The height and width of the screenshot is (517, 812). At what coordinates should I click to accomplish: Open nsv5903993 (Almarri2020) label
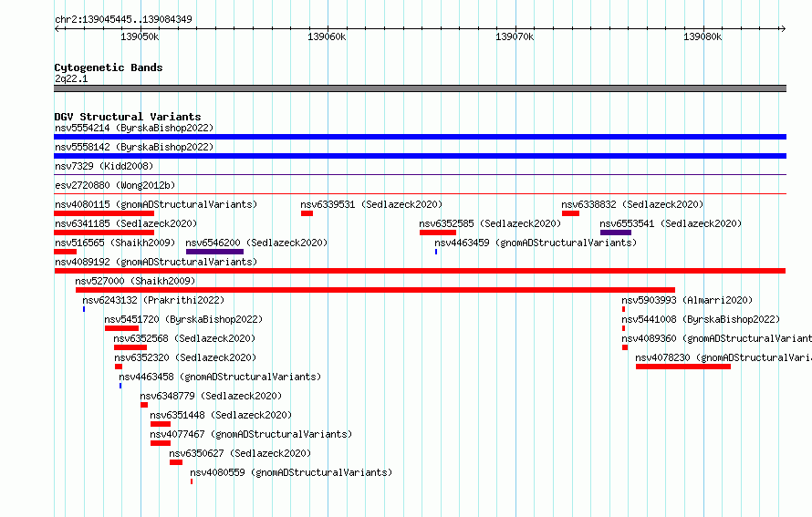tap(687, 300)
